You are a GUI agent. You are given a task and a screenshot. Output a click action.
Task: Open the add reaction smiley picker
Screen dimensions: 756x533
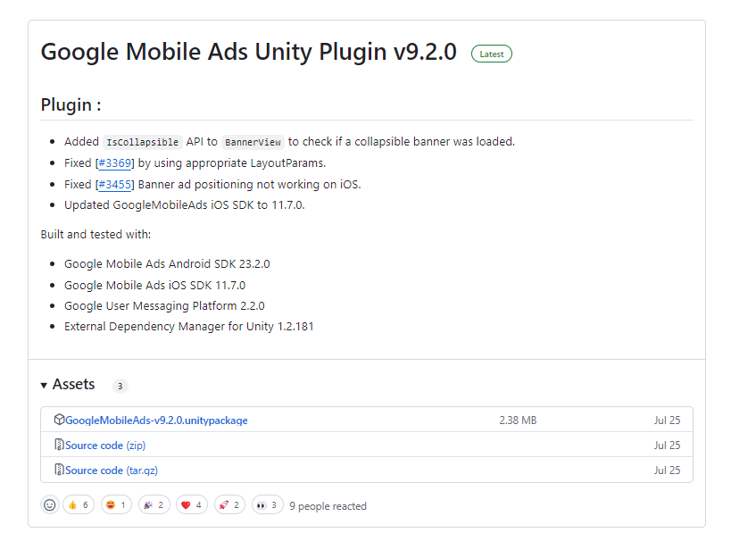click(50, 505)
